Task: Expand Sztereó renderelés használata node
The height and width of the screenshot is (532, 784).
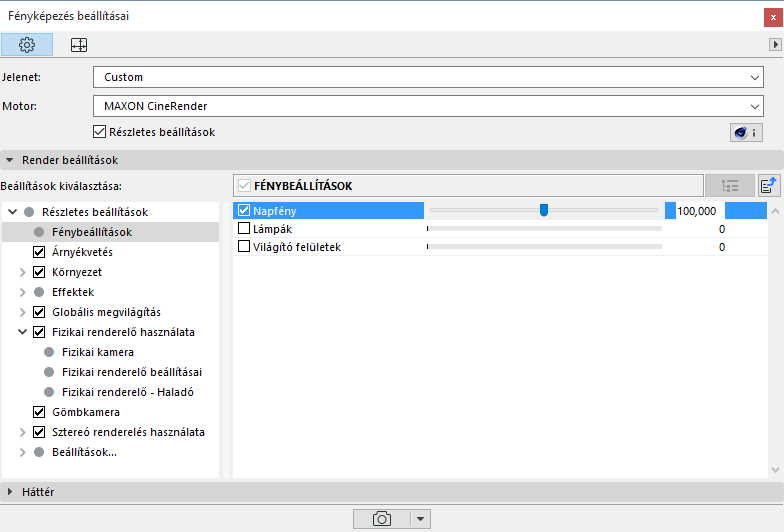Action: point(22,432)
